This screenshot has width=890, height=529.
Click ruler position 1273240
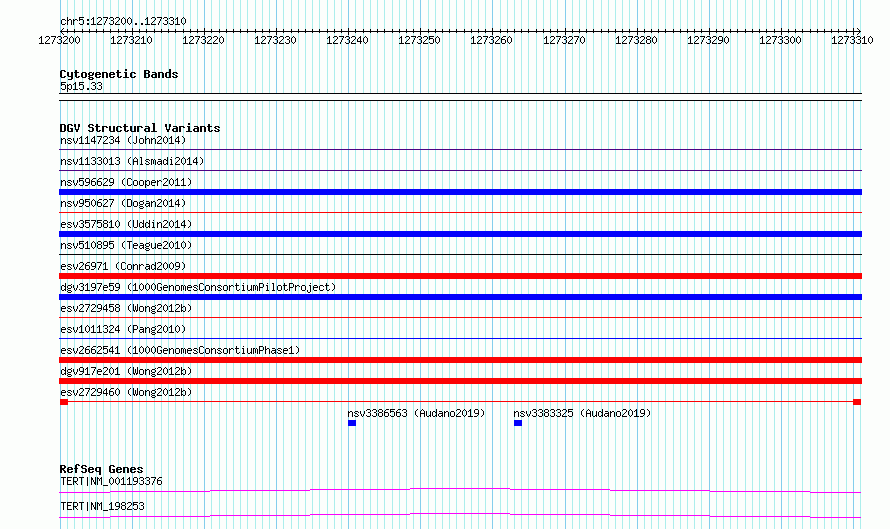click(x=347, y=40)
